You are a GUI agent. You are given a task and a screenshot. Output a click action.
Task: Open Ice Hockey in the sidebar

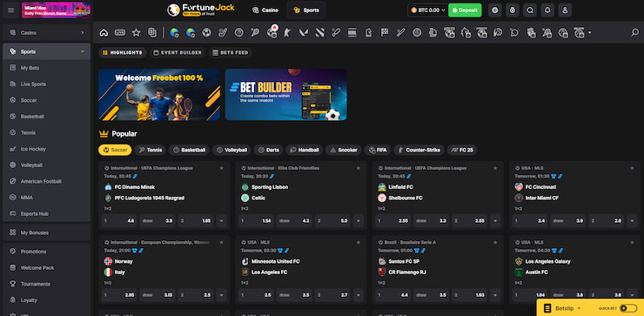pyautogui.click(x=46, y=149)
